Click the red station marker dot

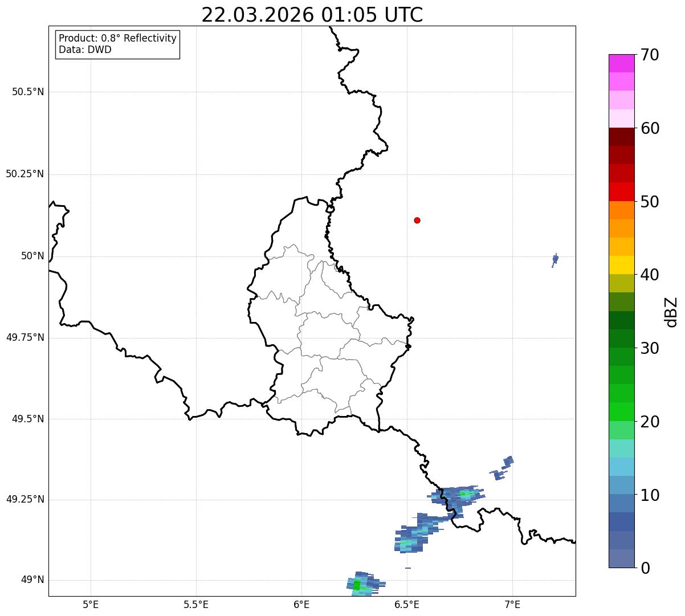click(417, 220)
